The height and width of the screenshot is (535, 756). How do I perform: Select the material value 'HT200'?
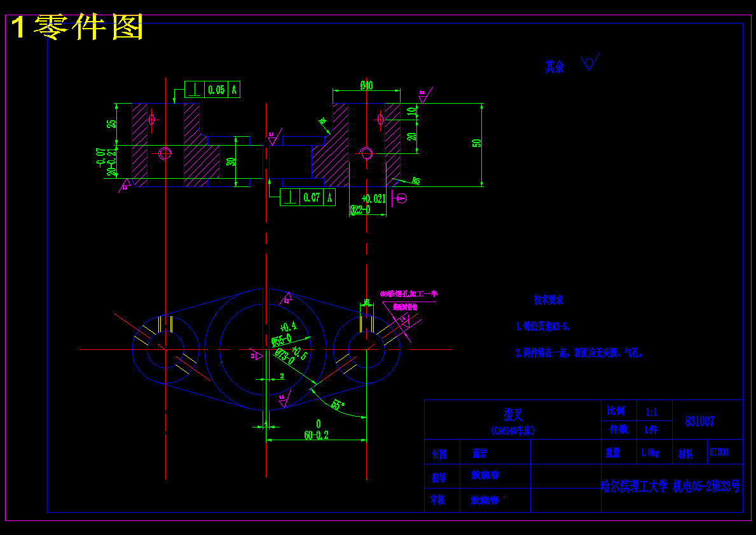[x=719, y=452]
